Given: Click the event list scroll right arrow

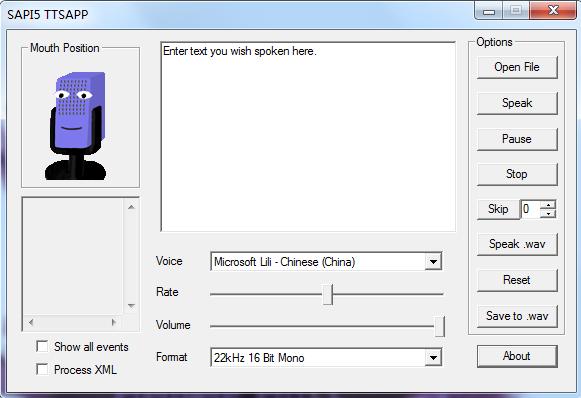Looking at the screenshot, I should (x=114, y=322).
